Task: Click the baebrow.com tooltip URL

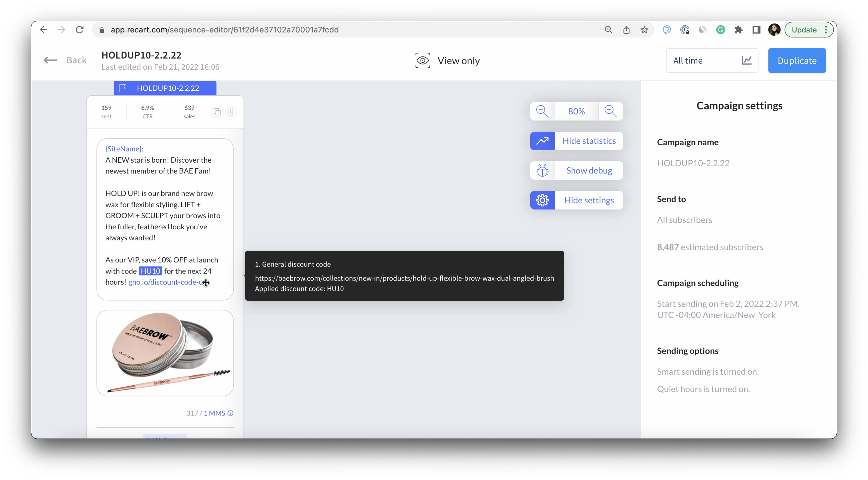Action: (x=404, y=278)
